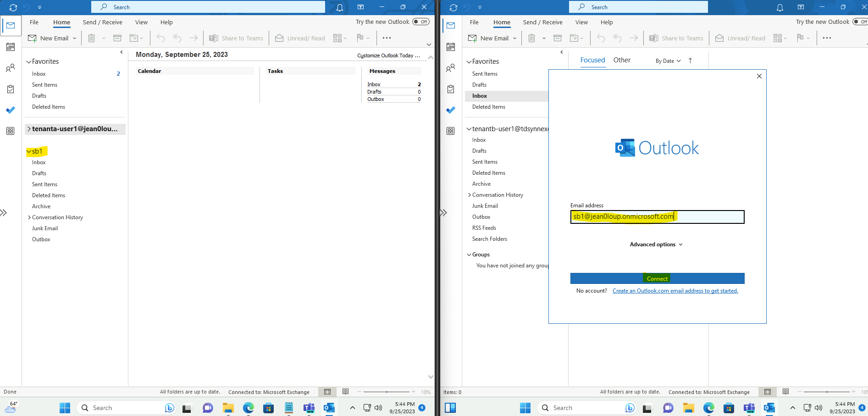The image size is (868, 416).
Task: Open Calendar view in left Outlook sidebar
Action: [11, 47]
